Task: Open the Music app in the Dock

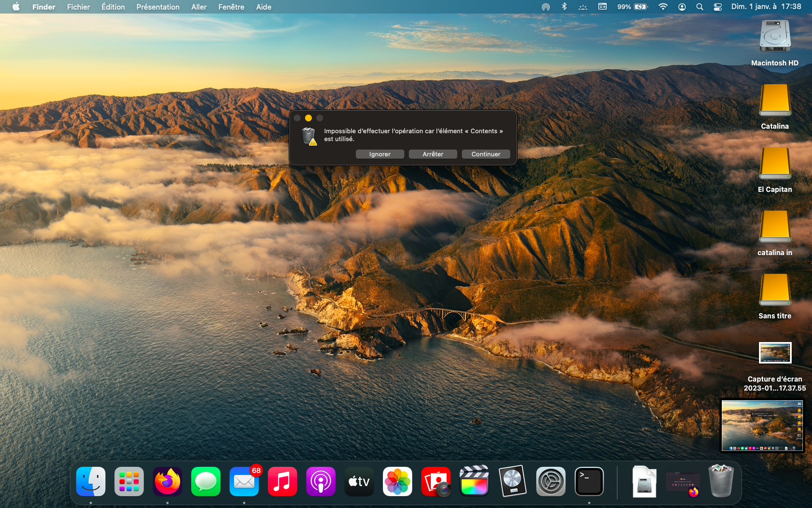Action: [283, 481]
